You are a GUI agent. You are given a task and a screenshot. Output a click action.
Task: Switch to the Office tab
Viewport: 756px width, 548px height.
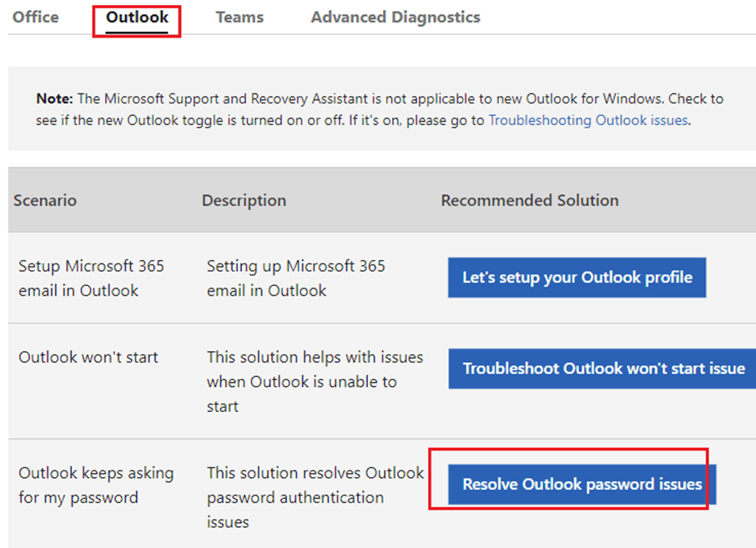35,17
